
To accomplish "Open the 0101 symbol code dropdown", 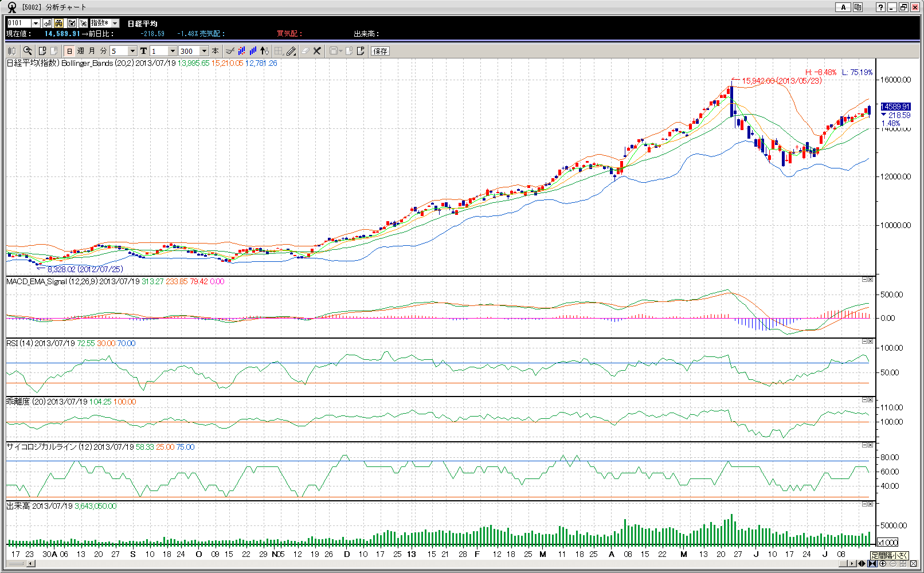I will coord(36,23).
